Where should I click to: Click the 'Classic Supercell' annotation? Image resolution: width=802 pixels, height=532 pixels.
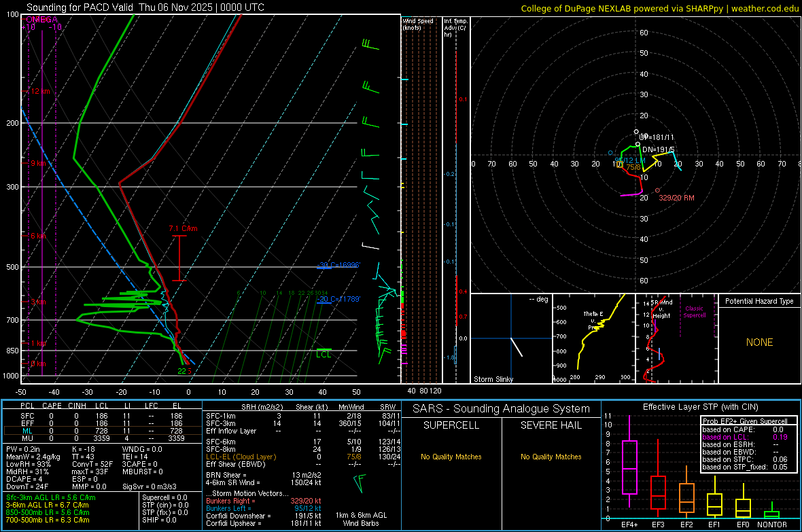coord(694,312)
